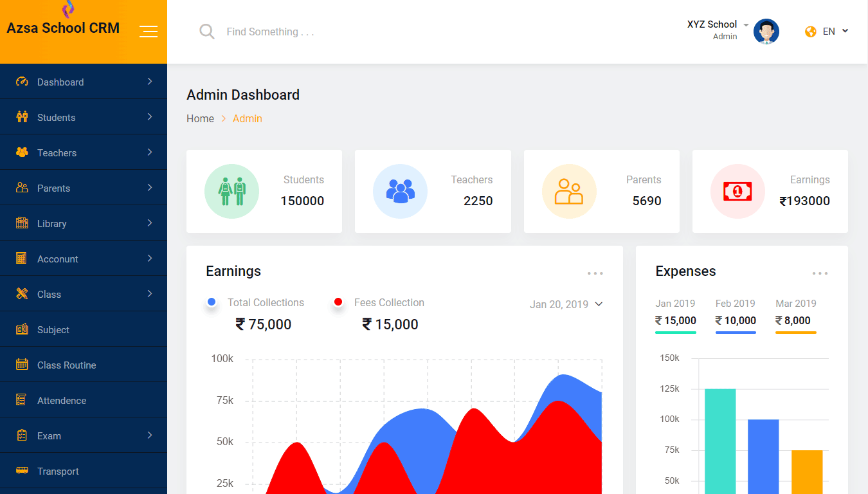The height and width of the screenshot is (494, 868).
Task: Click the yellow Parents icon
Action: (568, 191)
